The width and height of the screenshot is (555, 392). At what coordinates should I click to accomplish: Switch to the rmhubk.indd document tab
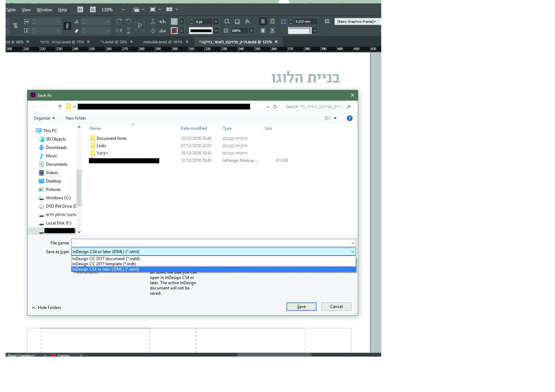[x=163, y=42]
